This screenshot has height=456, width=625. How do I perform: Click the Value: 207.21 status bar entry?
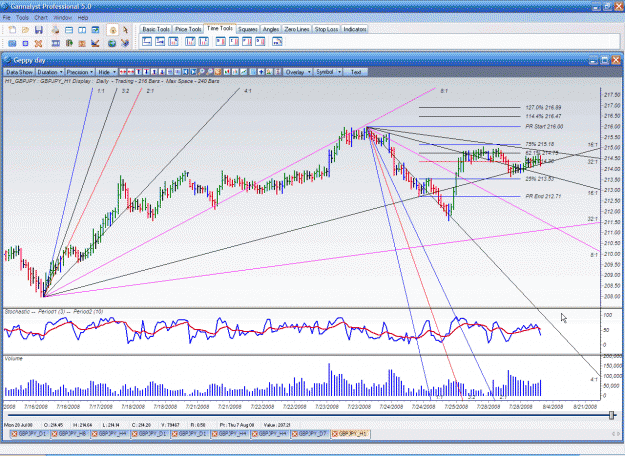[275, 425]
